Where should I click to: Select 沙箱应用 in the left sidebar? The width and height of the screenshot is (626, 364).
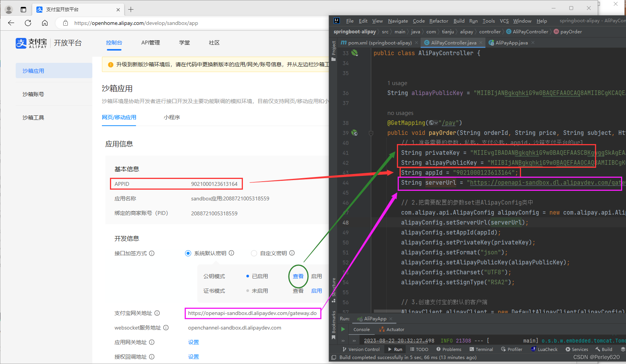[54, 71]
